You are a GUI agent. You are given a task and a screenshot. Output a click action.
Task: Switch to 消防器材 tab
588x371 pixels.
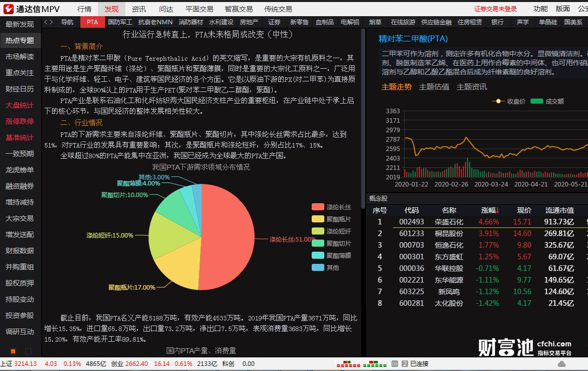(190, 22)
